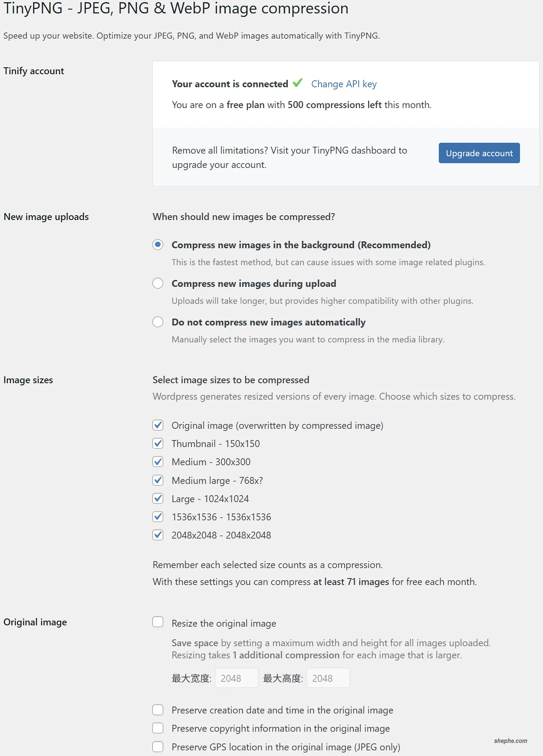Click the maximum width input field
This screenshot has width=543, height=756.
click(x=236, y=677)
